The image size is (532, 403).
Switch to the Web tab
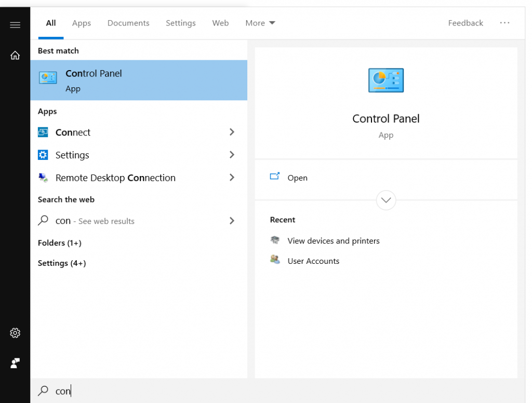pyautogui.click(x=220, y=23)
